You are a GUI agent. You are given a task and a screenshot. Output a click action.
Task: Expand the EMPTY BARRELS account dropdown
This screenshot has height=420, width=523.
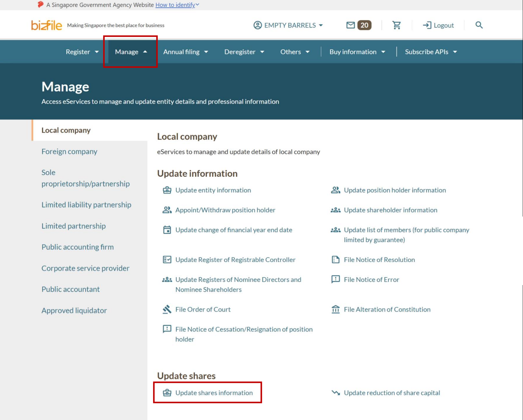pos(288,25)
